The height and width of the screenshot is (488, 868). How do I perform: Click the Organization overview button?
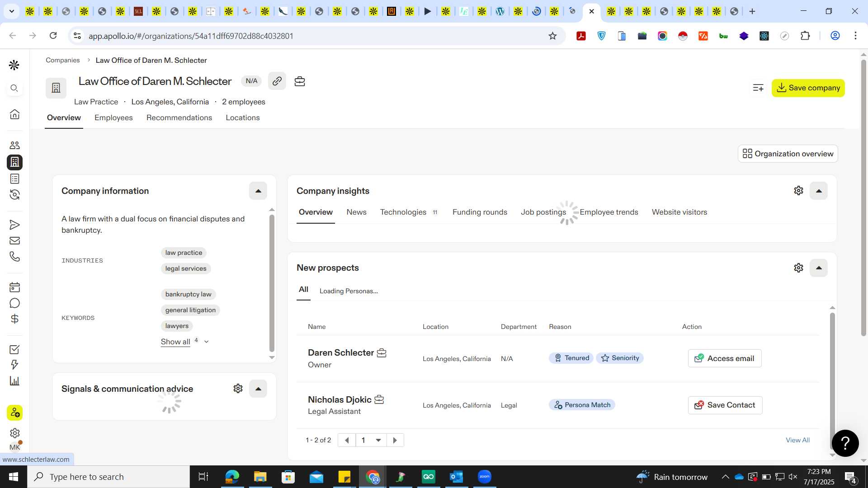788,154
